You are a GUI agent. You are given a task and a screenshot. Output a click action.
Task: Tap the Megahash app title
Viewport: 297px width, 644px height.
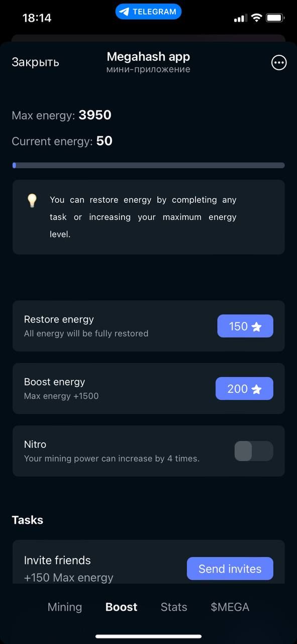pos(148,56)
